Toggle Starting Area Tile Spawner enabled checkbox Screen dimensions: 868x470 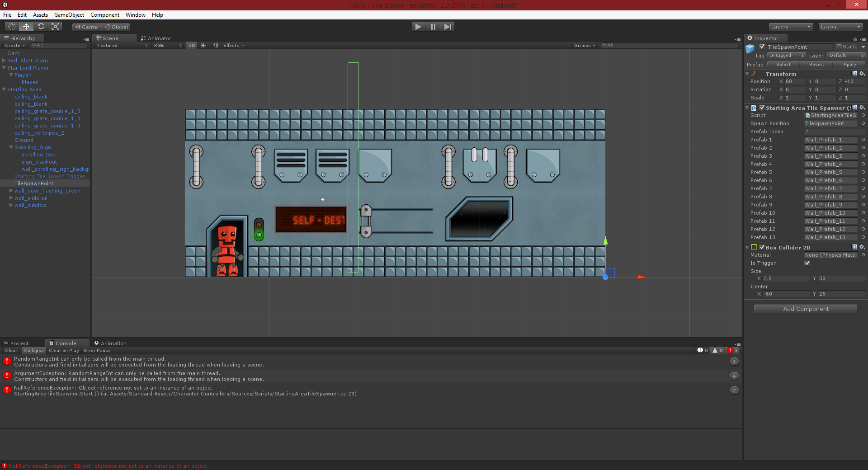pos(762,108)
